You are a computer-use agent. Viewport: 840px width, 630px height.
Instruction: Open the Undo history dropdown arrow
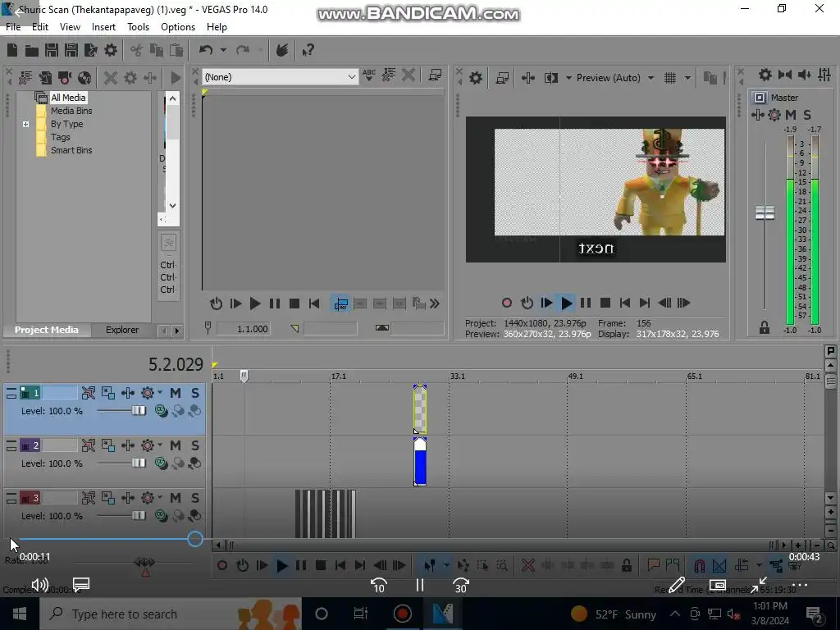(x=223, y=50)
